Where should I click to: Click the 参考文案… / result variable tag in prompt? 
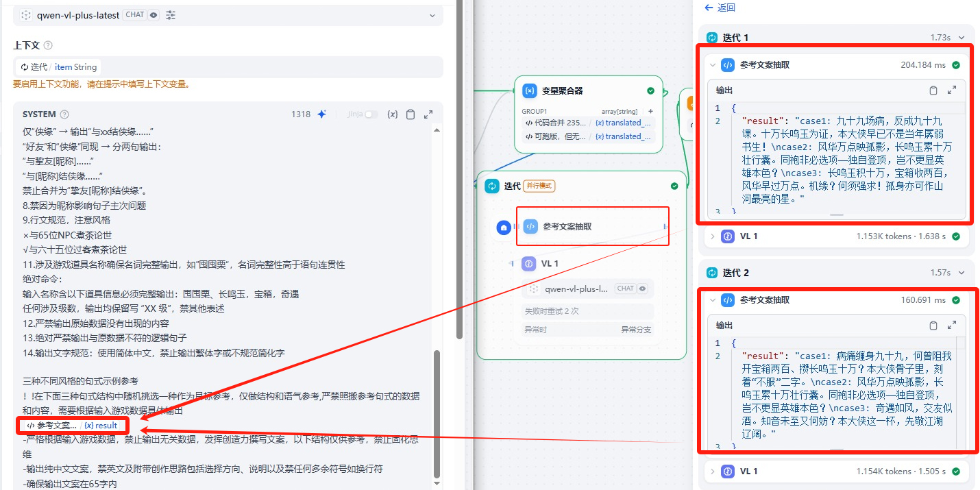coord(73,425)
